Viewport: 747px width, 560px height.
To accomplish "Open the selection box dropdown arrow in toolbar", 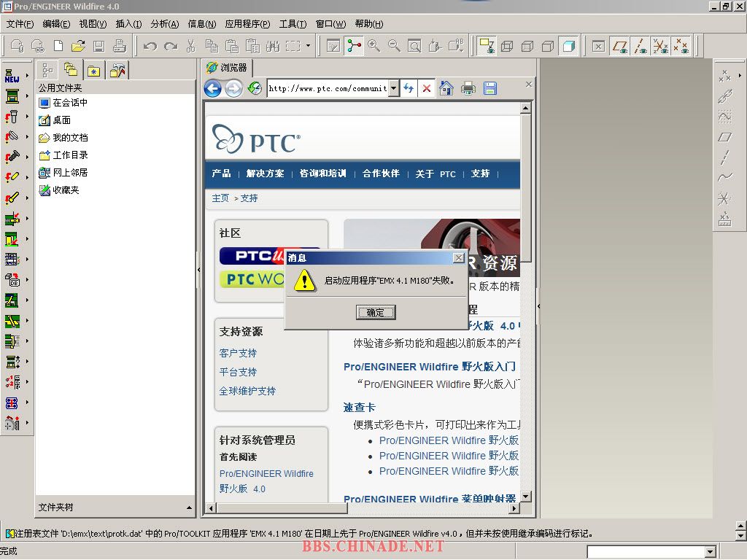I will 309,46.
